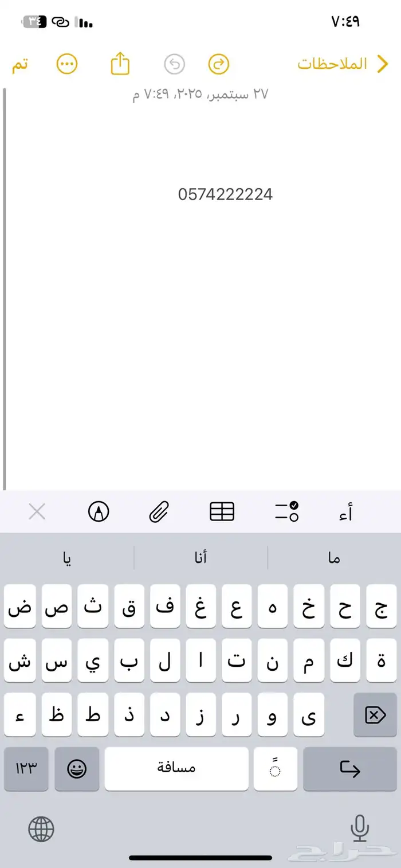Screen dimensions: 401x868
Task: Tap the attachment paperclip icon
Action: point(159,511)
